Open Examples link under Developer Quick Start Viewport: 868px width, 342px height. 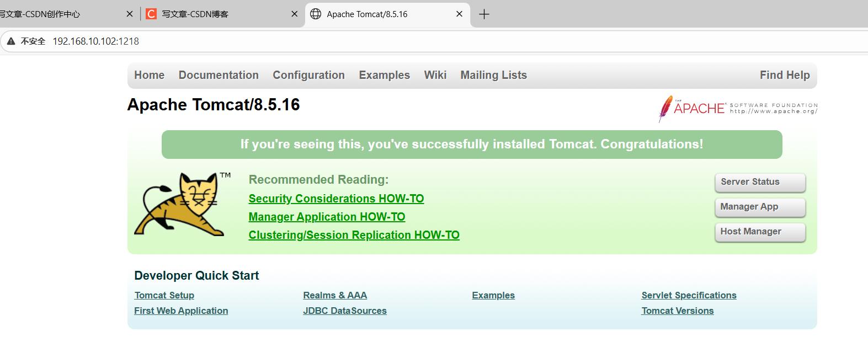pos(493,295)
